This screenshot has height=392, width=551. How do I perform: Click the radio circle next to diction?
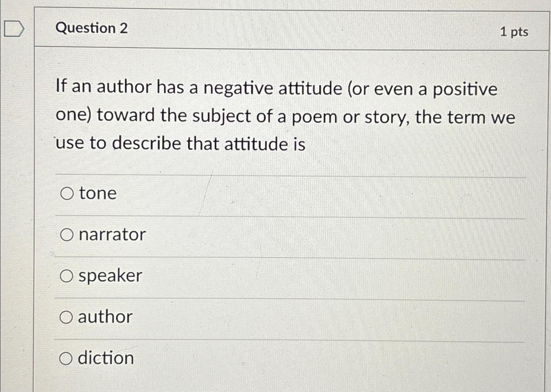point(67,359)
